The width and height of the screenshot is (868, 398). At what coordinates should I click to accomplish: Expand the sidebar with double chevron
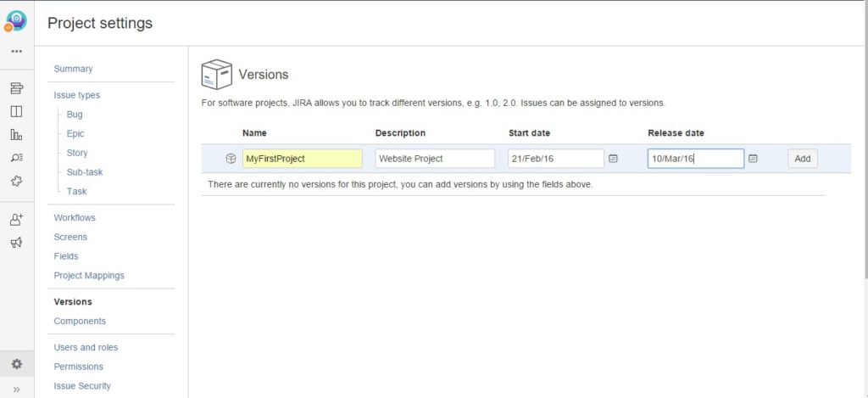point(17,390)
